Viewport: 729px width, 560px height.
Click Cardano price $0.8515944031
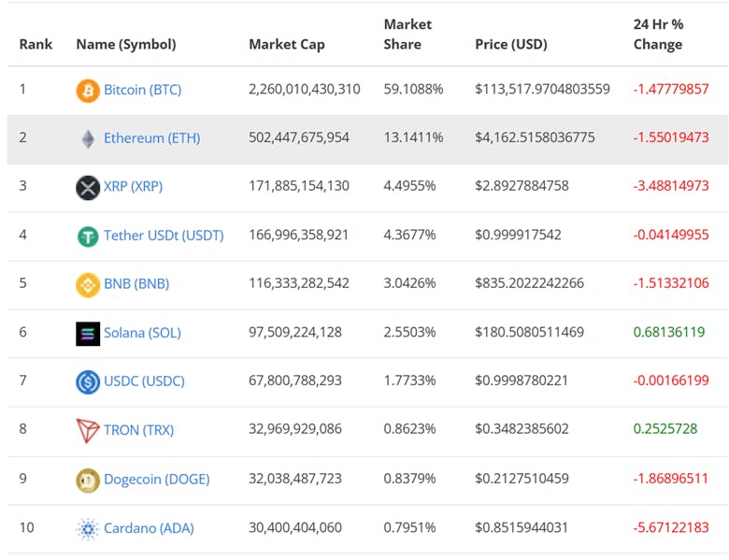tap(522, 527)
